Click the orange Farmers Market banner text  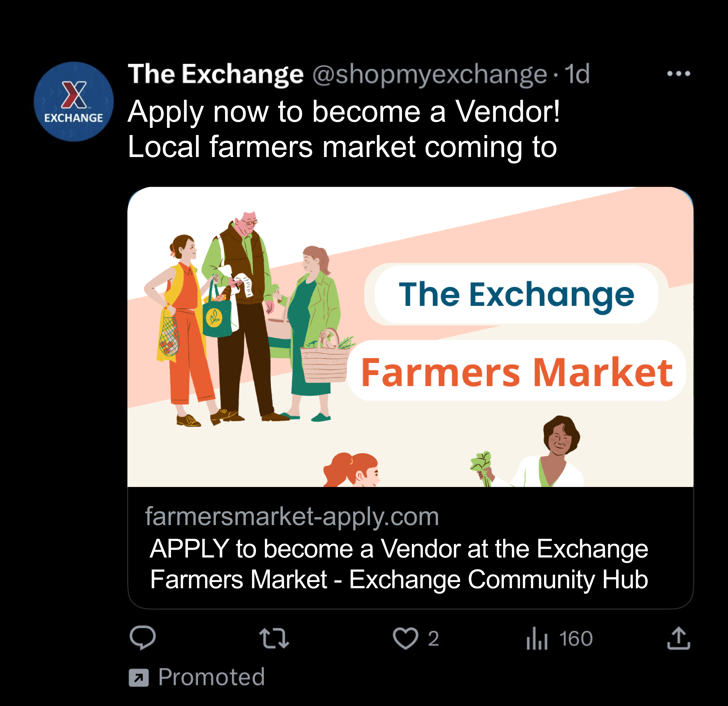click(x=517, y=372)
